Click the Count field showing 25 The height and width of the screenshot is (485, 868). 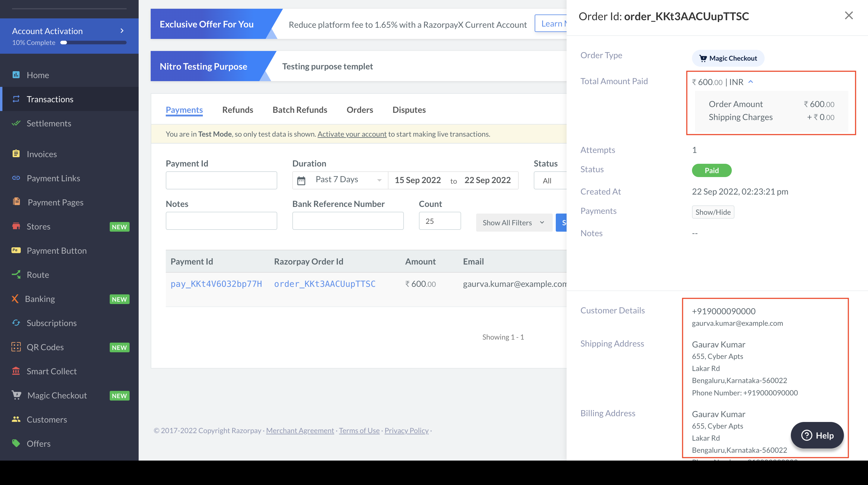coord(440,221)
